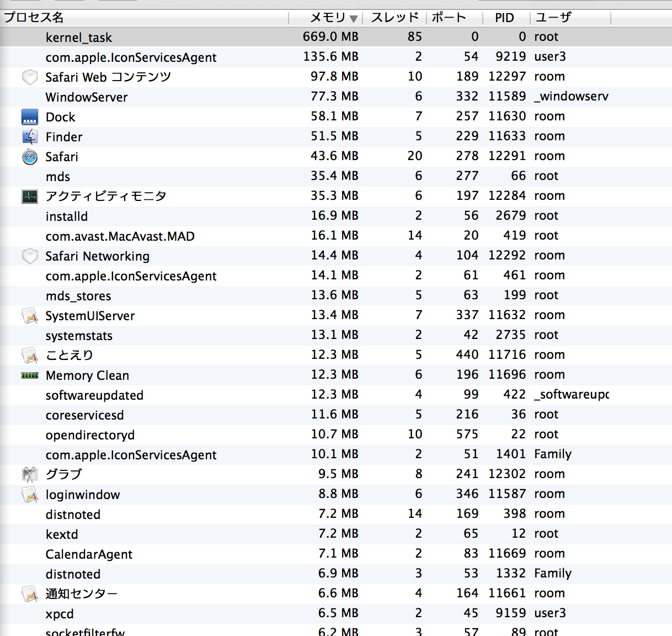Sort by スレッド column header
This screenshot has height=636, width=672.
[394, 18]
